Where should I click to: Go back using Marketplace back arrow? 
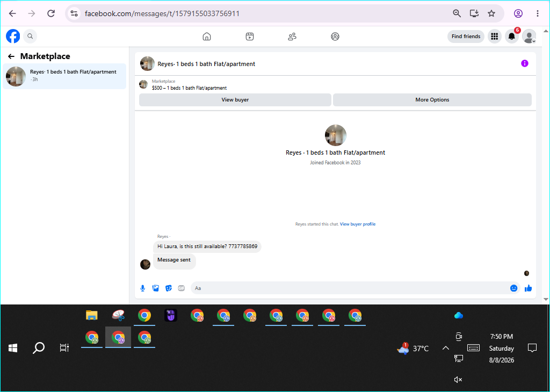tap(11, 56)
